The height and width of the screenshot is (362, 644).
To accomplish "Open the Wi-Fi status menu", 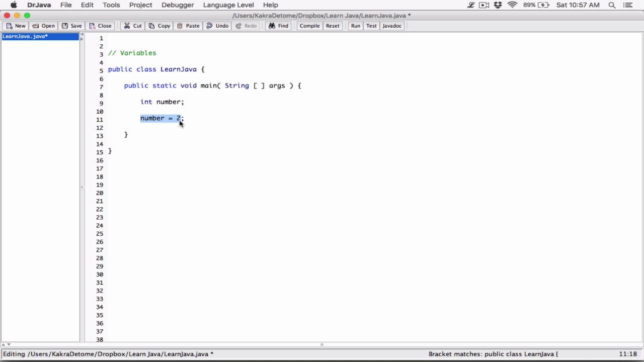I will point(512,5).
